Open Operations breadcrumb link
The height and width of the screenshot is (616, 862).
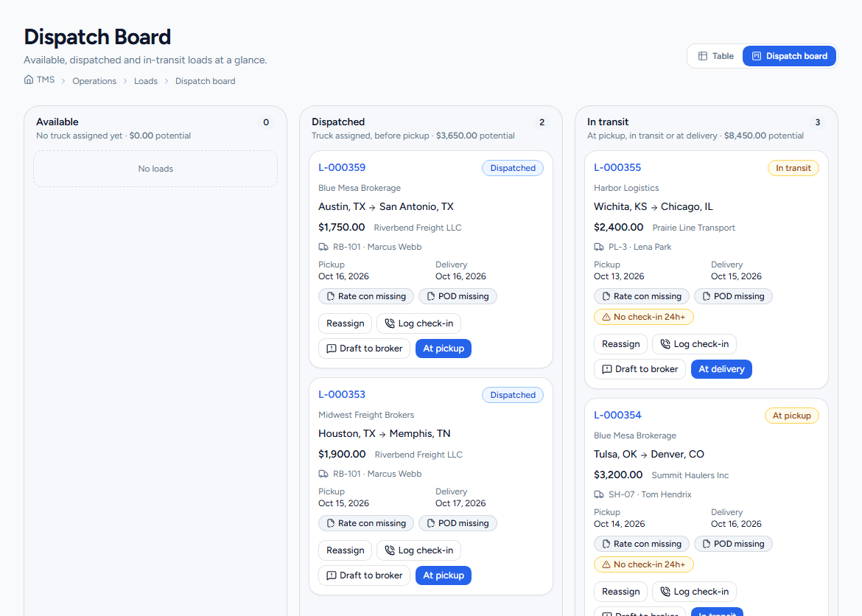[94, 81]
